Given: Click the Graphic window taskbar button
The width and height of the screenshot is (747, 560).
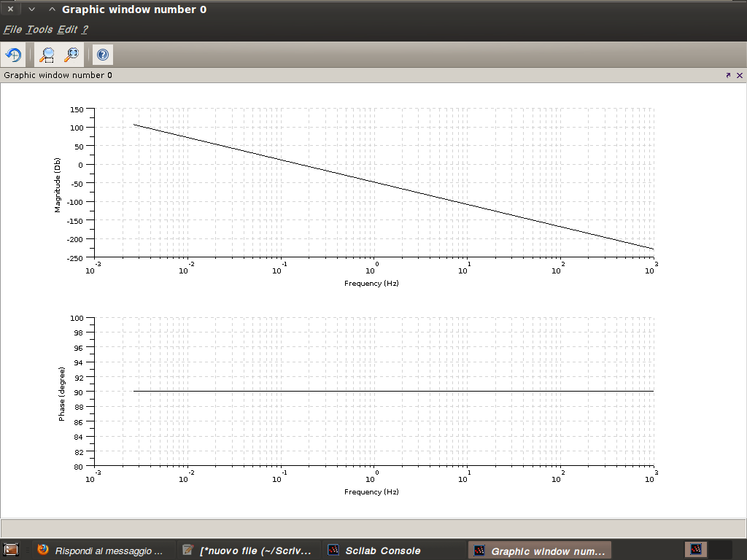Looking at the screenshot, I should 540,551.
